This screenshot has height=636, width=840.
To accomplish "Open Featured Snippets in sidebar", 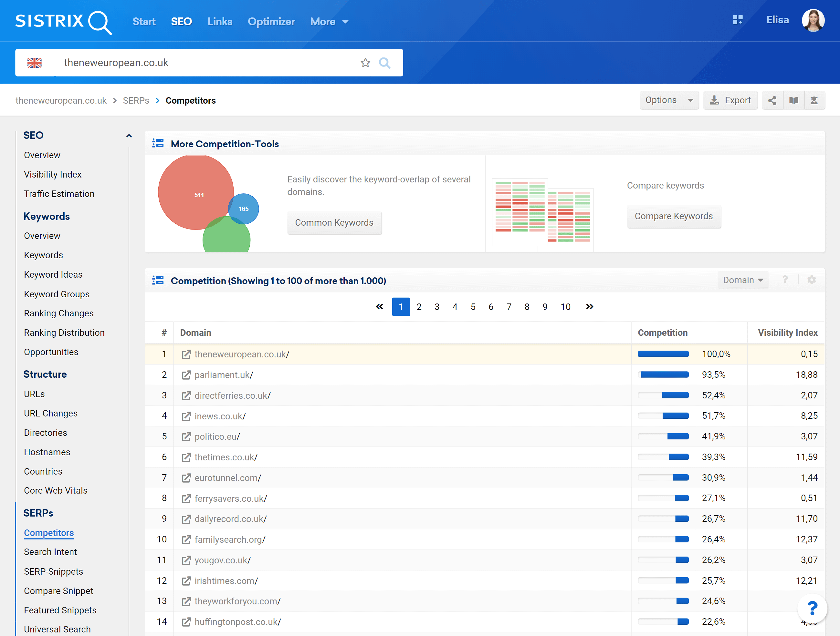I will [x=60, y=610].
